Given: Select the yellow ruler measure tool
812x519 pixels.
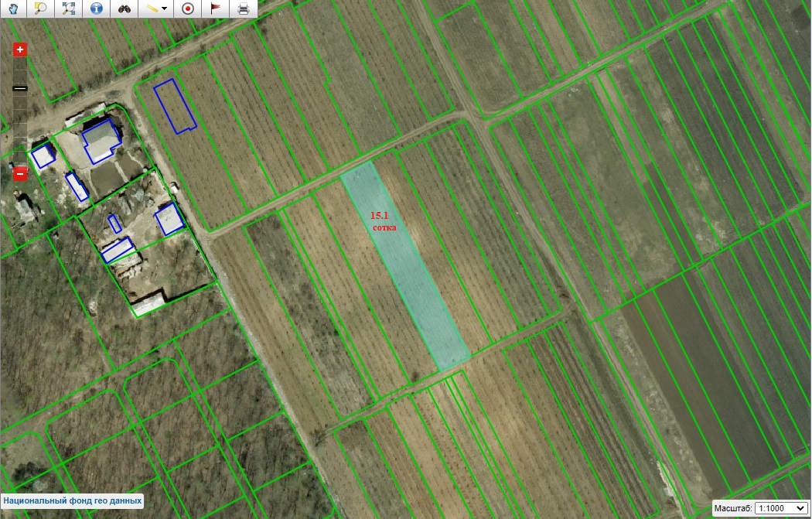Looking at the screenshot, I should 153,9.
